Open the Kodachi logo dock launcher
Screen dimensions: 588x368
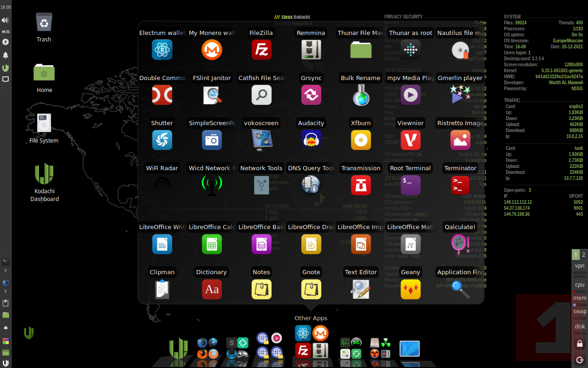178,348
